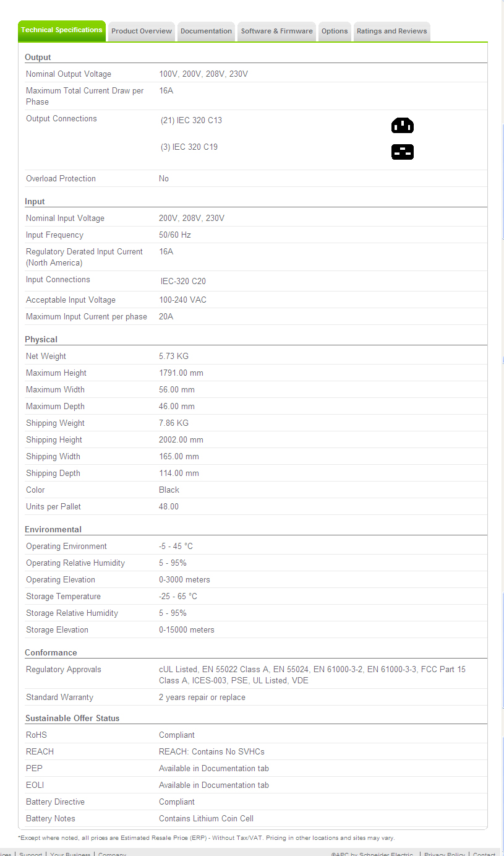Click the Environmental section heading
504x856 pixels.
[x=53, y=530]
